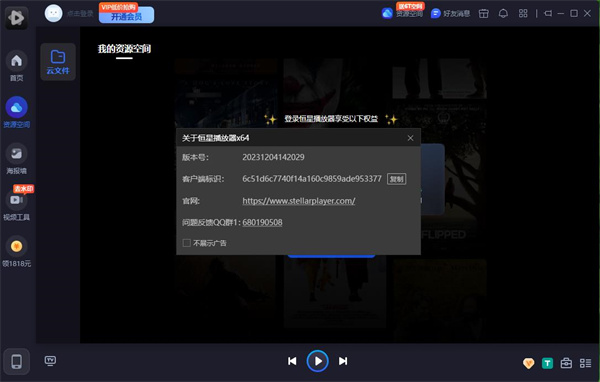Screen dimensions: 600x382
Task: Open 海报墙 poster wall
Action: pyautogui.click(x=16, y=159)
